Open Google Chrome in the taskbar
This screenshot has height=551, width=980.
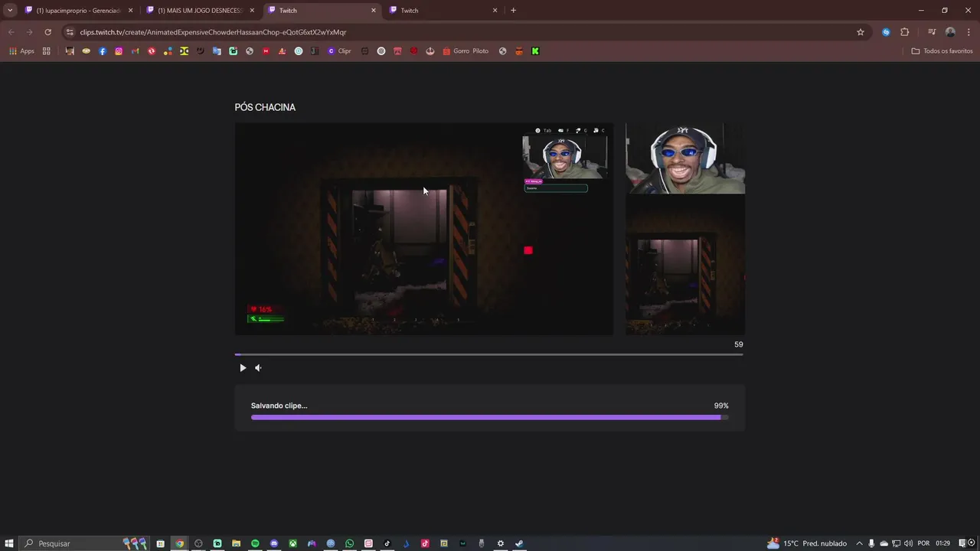click(180, 543)
